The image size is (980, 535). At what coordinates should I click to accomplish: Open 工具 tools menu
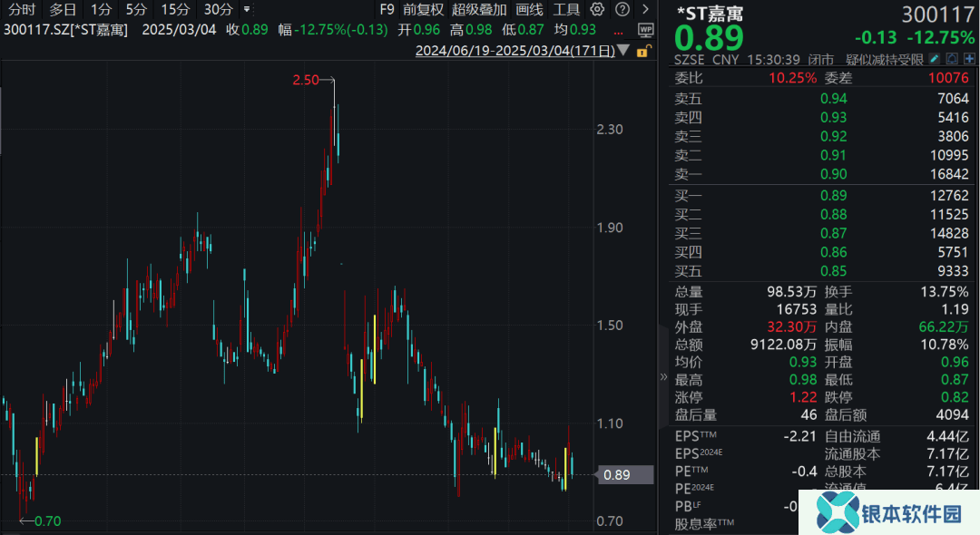566,9
